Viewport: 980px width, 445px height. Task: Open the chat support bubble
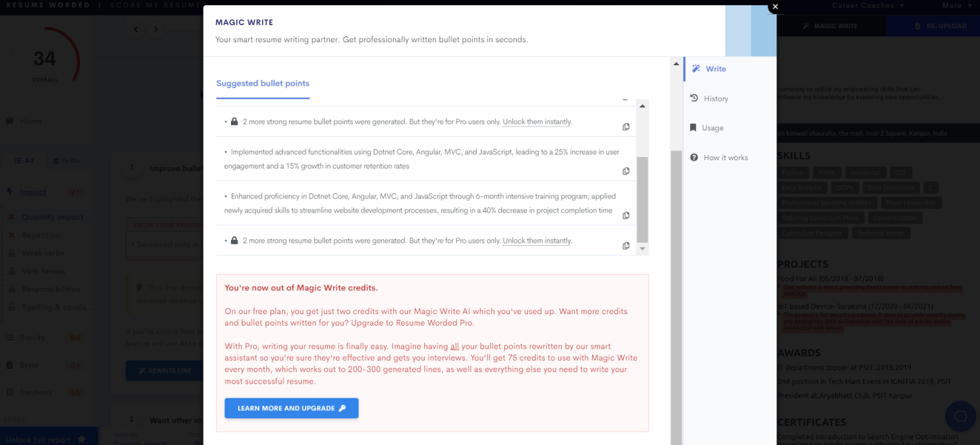tap(960, 416)
